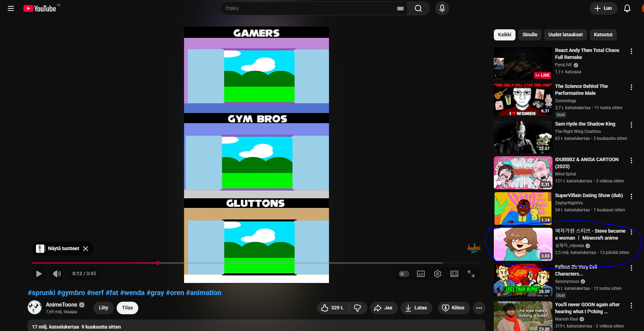Image resolution: width=644 pixels, height=331 pixels.
Task: Open menu for React Andy Then Total Chaos
Action: point(631,52)
